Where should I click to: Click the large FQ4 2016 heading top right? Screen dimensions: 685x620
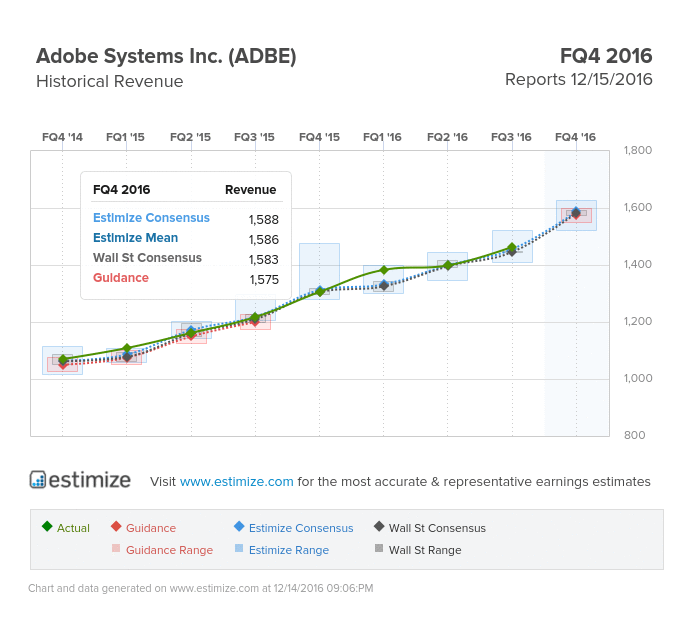pos(606,56)
